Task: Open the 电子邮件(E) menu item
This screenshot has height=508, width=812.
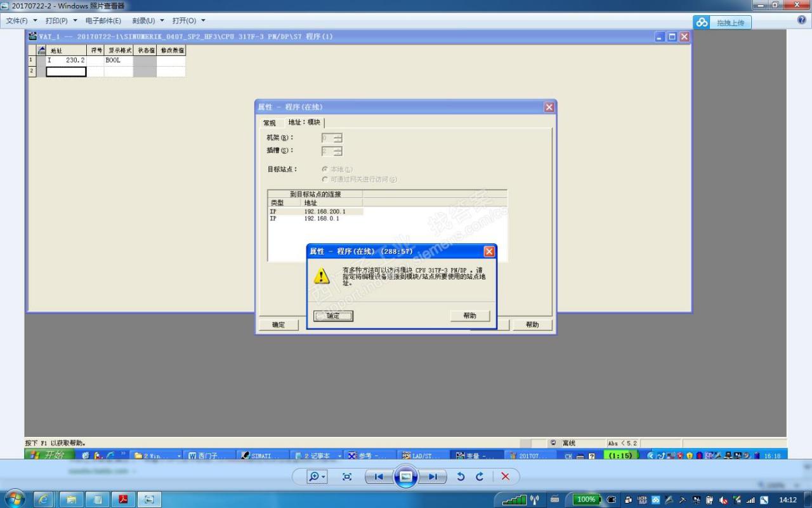Action: 103,21
